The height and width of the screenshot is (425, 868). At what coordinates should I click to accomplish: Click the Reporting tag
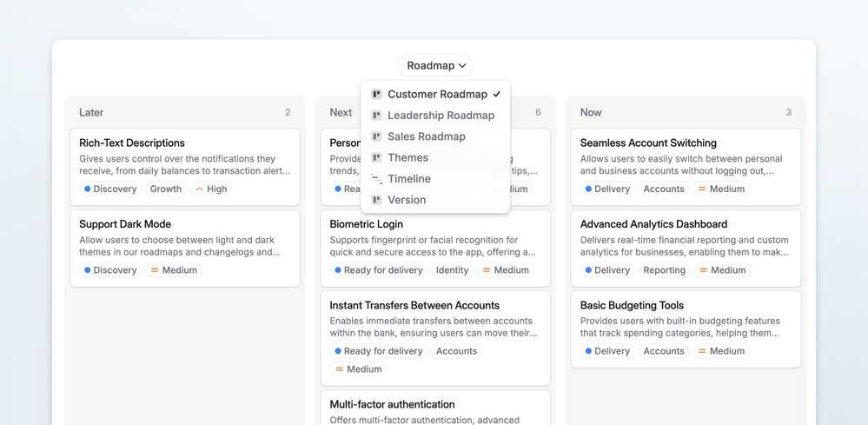pyautogui.click(x=665, y=270)
